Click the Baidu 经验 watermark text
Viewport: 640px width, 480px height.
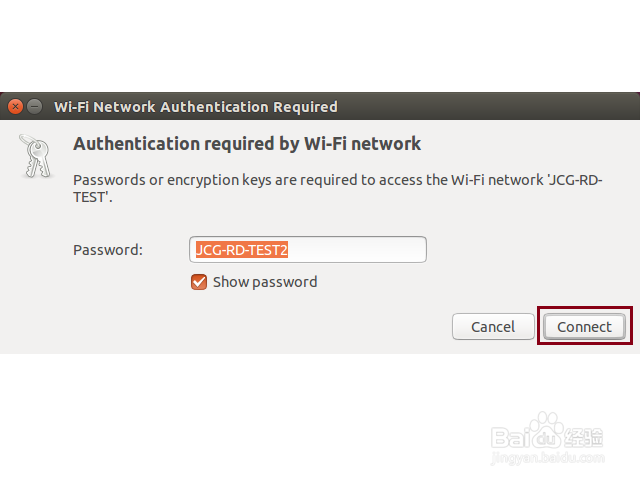pos(582,436)
